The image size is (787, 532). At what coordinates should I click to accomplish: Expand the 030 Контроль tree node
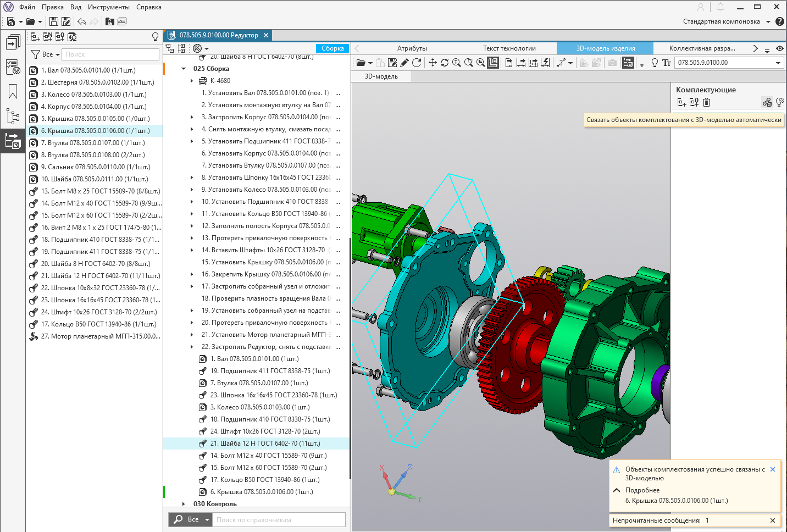point(184,504)
